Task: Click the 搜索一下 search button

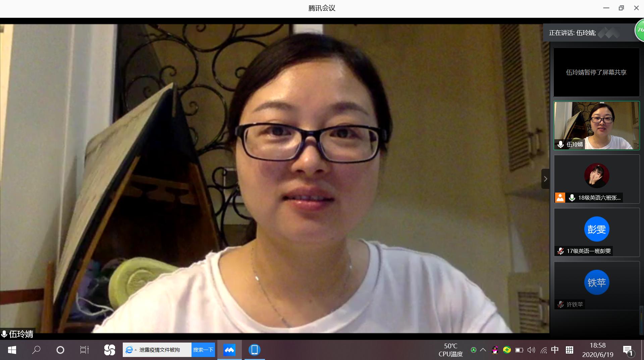Action: click(x=203, y=350)
